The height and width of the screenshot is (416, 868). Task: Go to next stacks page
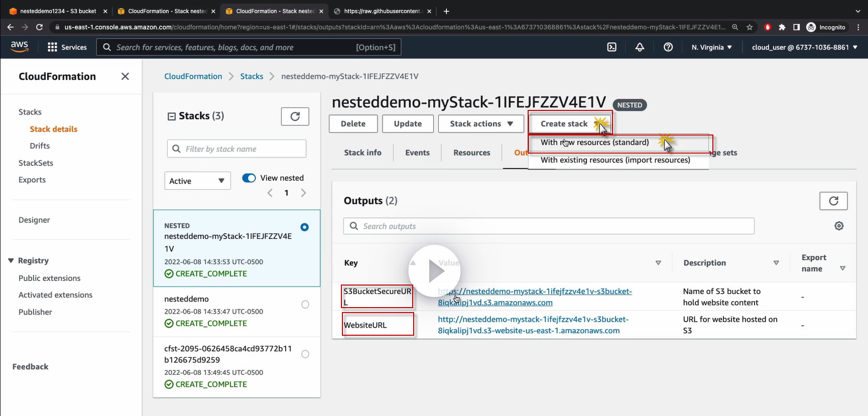coord(303,193)
